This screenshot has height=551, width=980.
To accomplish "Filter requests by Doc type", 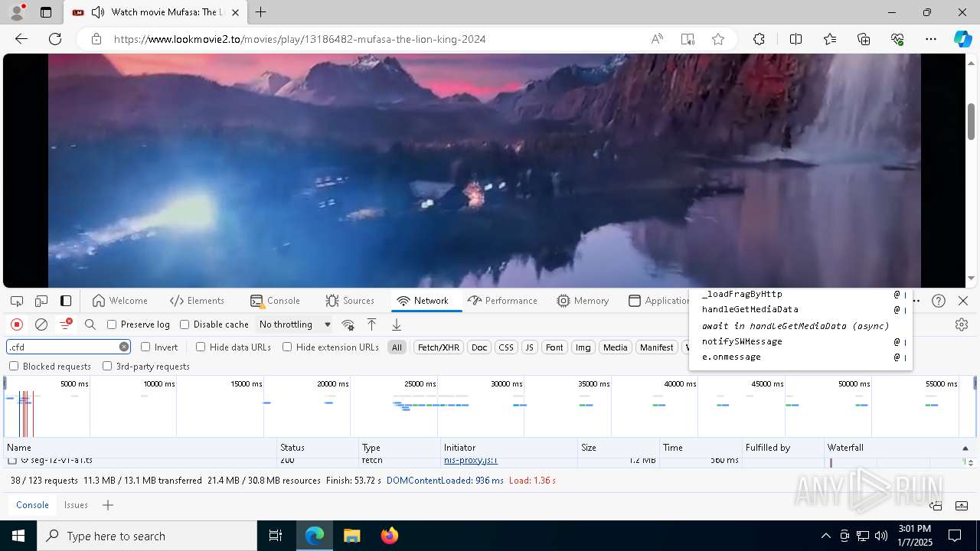I will tap(479, 347).
